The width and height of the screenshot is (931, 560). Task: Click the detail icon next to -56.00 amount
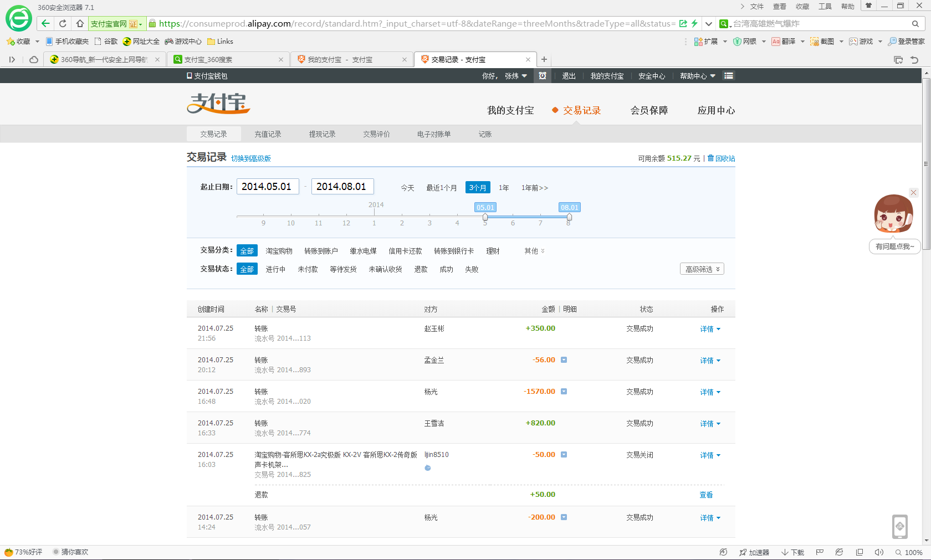point(564,360)
